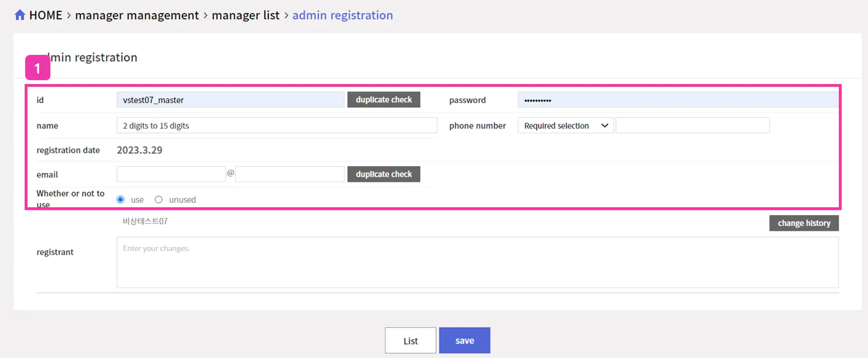Click the phone number text input

pyautogui.click(x=693, y=125)
